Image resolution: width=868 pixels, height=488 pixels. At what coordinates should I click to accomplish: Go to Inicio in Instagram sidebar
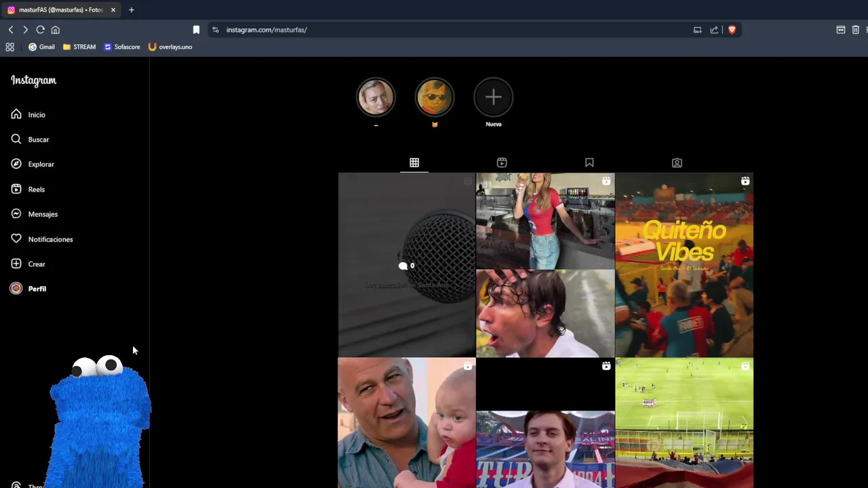click(x=28, y=115)
